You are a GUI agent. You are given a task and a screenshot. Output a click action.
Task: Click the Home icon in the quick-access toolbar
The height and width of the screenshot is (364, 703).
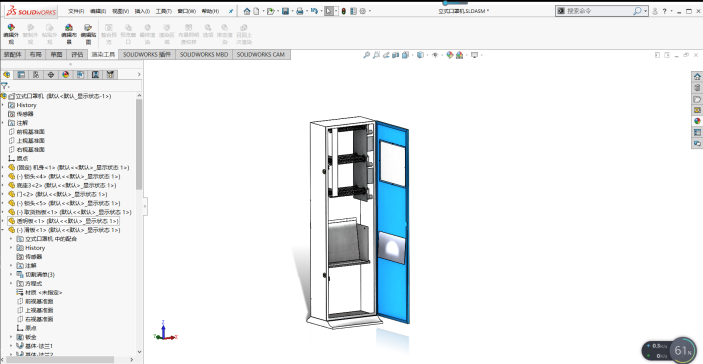click(x=247, y=11)
